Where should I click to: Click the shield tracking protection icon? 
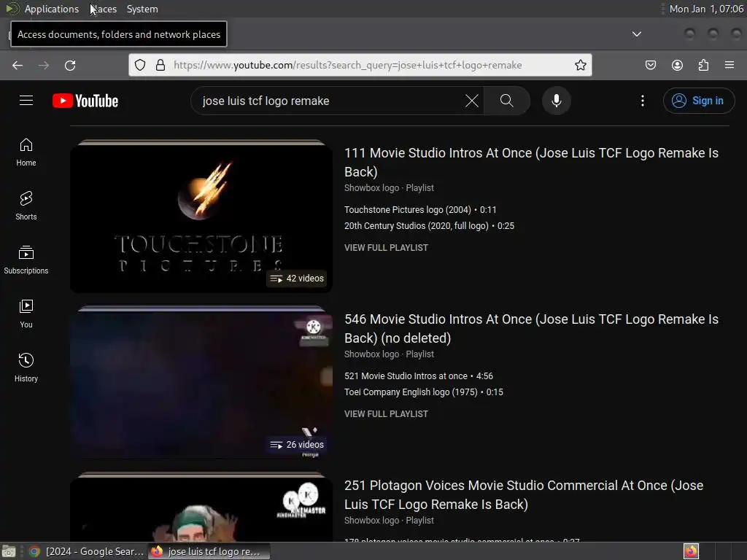coord(139,65)
